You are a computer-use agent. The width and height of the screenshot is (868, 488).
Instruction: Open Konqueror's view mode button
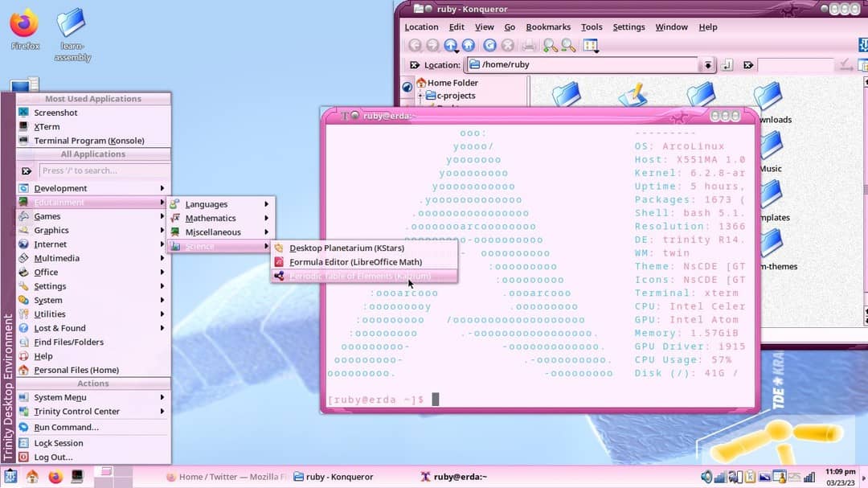tap(591, 45)
